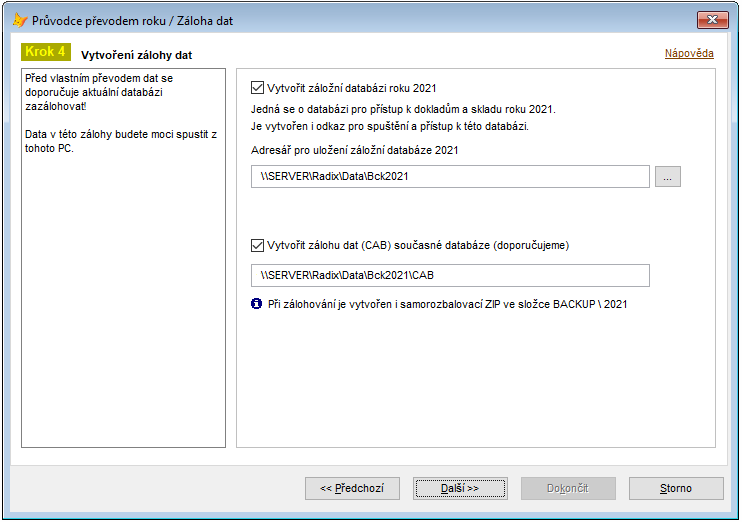Click the self-extracting ZIP backup note text

450,304
